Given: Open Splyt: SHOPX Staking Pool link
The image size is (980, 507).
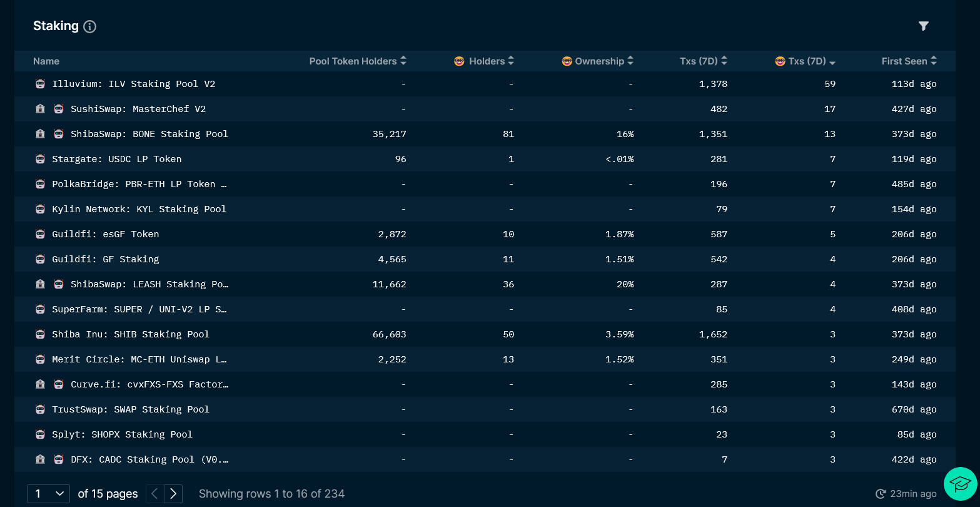Looking at the screenshot, I should pos(123,434).
